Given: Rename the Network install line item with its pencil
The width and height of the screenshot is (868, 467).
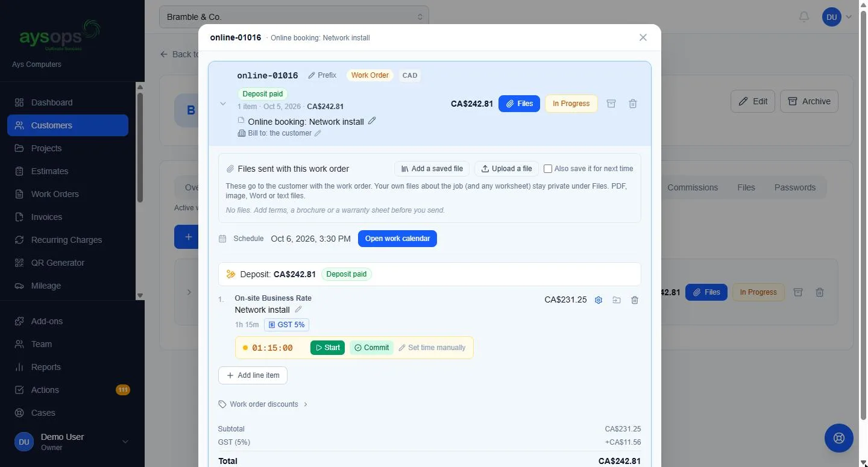Looking at the screenshot, I should [x=298, y=310].
